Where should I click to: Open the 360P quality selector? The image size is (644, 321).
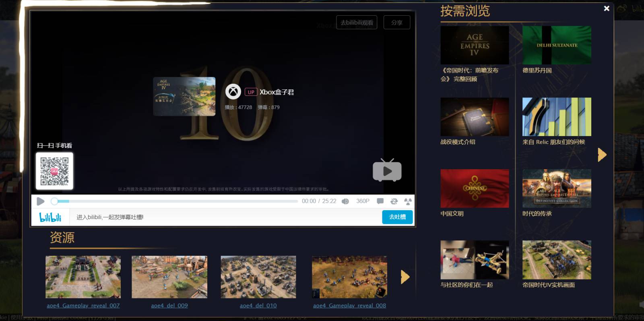pos(363,201)
